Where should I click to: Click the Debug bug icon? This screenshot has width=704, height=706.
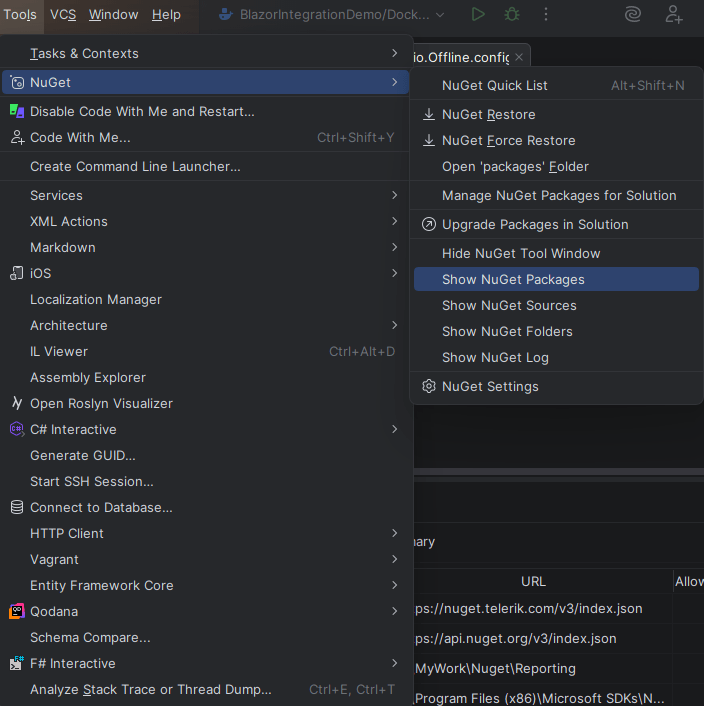(512, 14)
